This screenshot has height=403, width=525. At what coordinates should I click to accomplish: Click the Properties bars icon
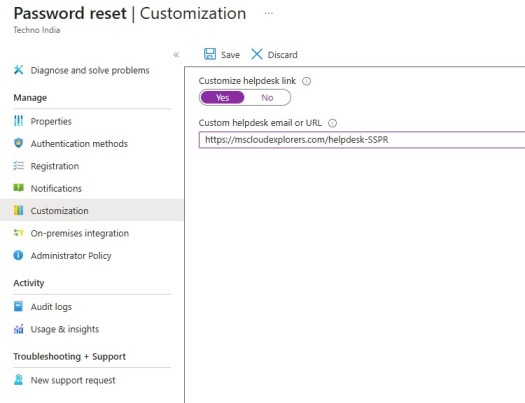[18, 120]
